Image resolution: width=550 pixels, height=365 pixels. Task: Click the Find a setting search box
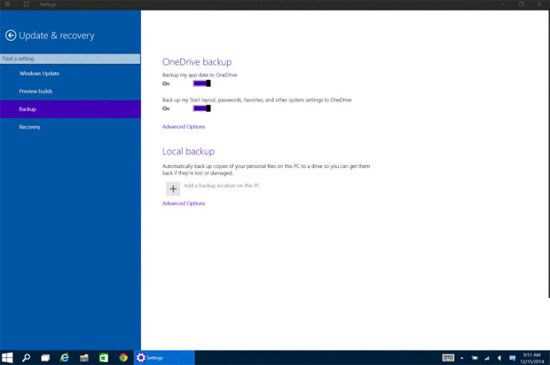coord(70,59)
